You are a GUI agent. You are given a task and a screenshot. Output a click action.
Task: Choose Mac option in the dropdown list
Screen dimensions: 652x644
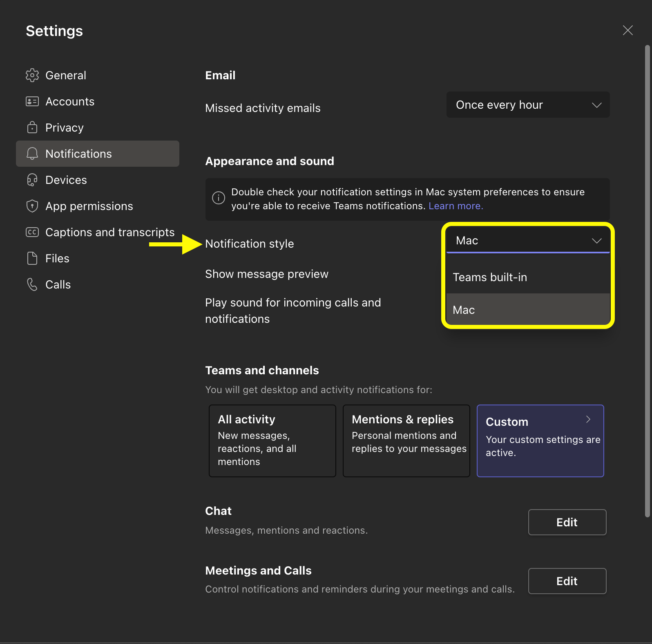click(528, 310)
